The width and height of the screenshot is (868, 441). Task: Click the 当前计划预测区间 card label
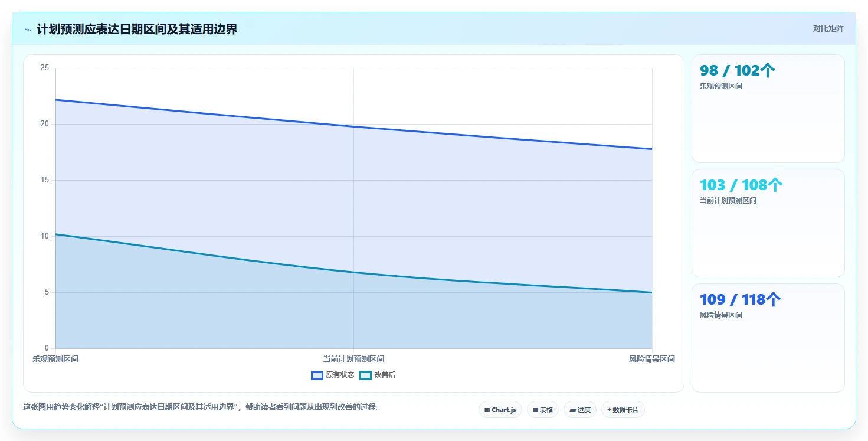click(x=728, y=201)
